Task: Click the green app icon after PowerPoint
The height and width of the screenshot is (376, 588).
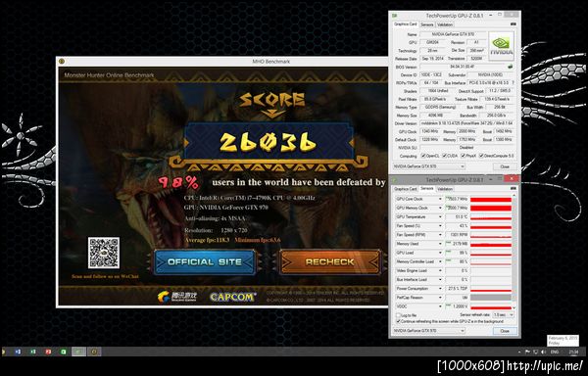Action: 64,352
